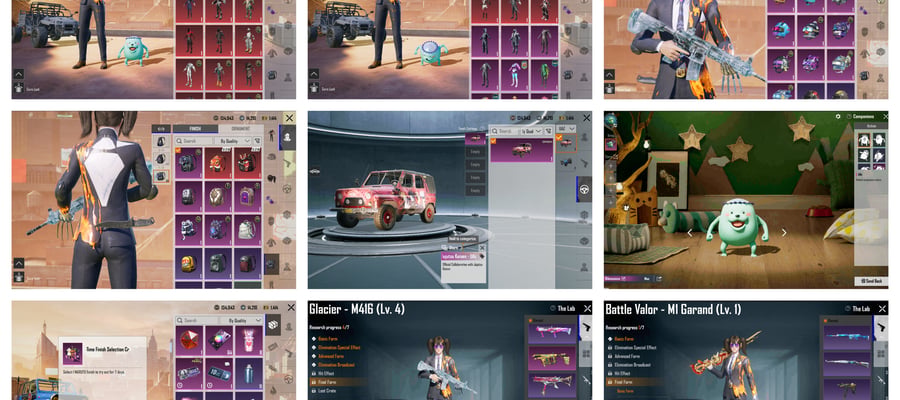This screenshot has height=400, width=900.
Task: Show the previous companion with the left arrow
Action: click(x=689, y=232)
